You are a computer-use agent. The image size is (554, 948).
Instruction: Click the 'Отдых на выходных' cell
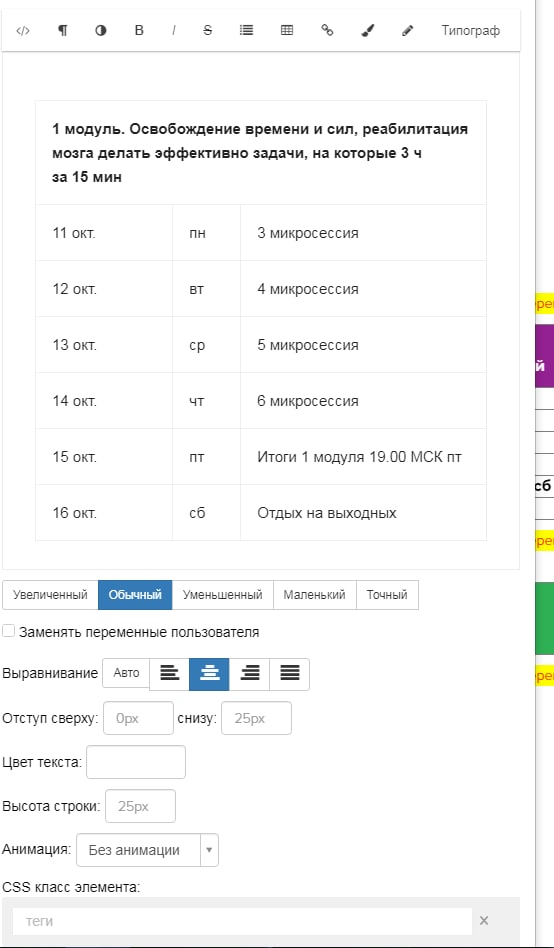tap(363, 513)
